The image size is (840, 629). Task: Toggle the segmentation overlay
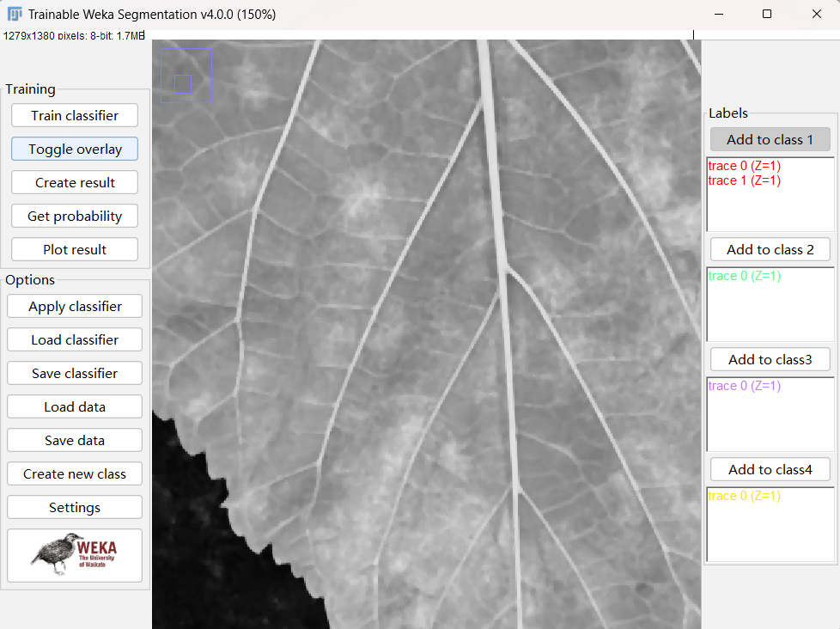[74, 149]
